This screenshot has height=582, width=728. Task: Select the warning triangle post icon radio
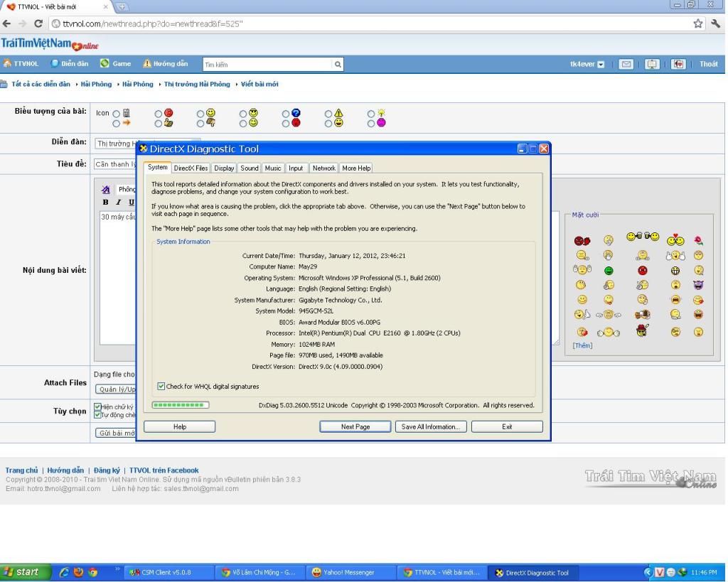[328, 114]
